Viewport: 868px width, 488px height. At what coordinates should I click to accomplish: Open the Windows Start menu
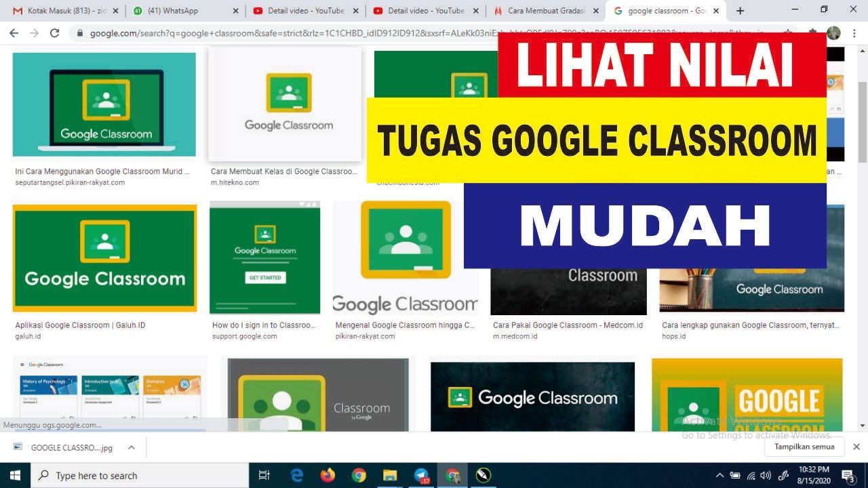click(x=15, y=475)
